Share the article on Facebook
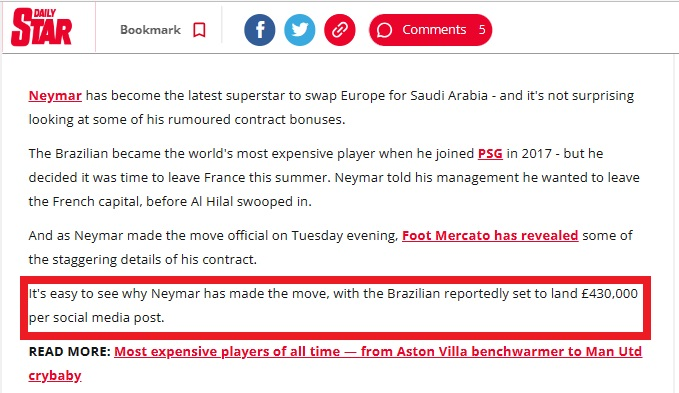679x393 pixels. [x=260, y=30]
